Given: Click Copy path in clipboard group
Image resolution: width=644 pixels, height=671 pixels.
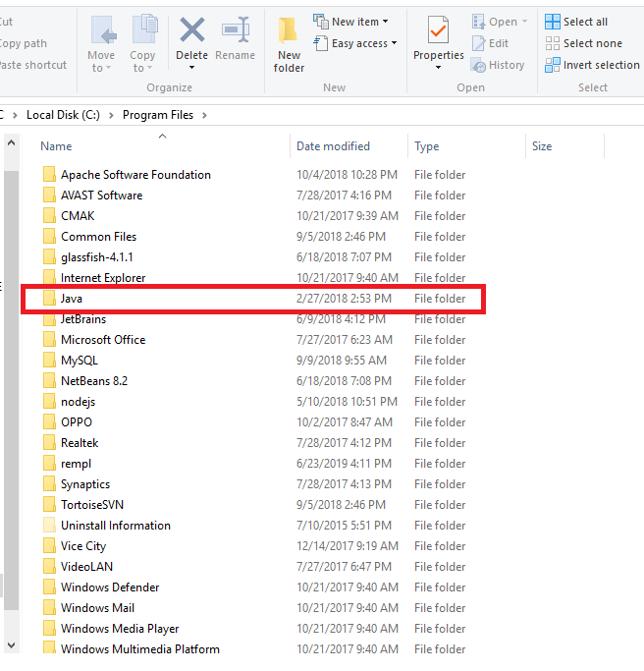Looking at the screenshot, I should pos(24,43).
